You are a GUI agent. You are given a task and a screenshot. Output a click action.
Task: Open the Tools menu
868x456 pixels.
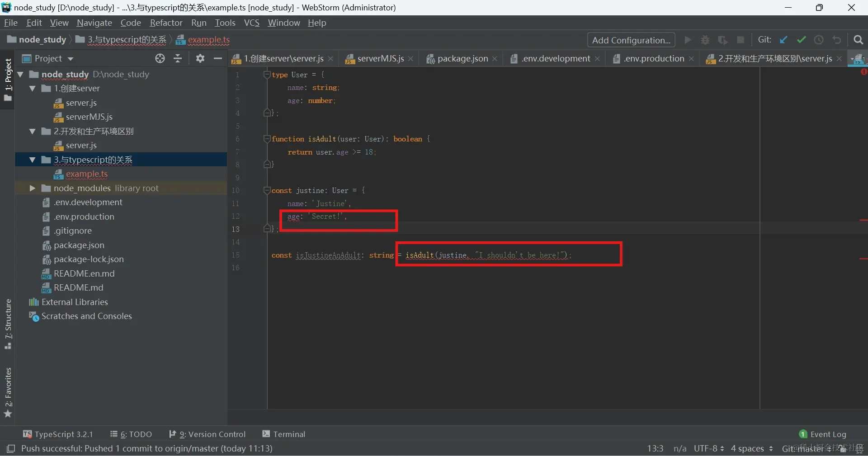(x=225, y=23)
